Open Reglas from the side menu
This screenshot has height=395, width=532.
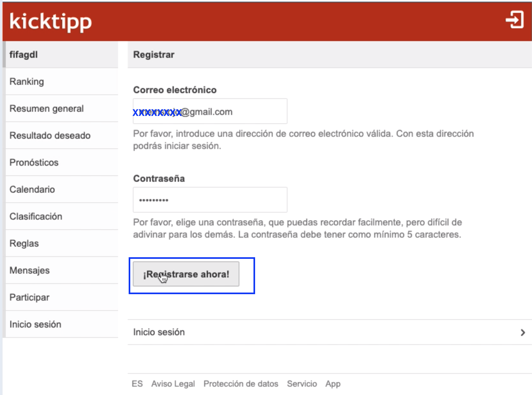[x=24, y=243]
